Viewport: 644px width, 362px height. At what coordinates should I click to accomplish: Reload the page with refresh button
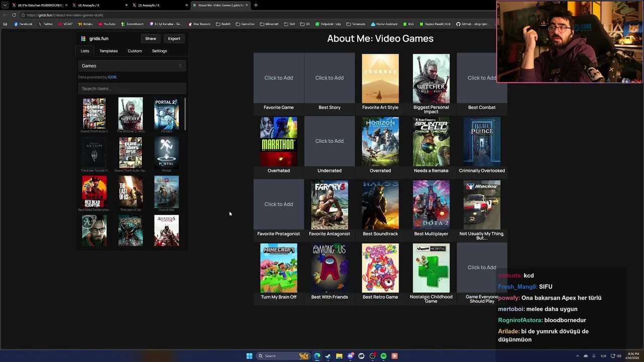[14, 15]
